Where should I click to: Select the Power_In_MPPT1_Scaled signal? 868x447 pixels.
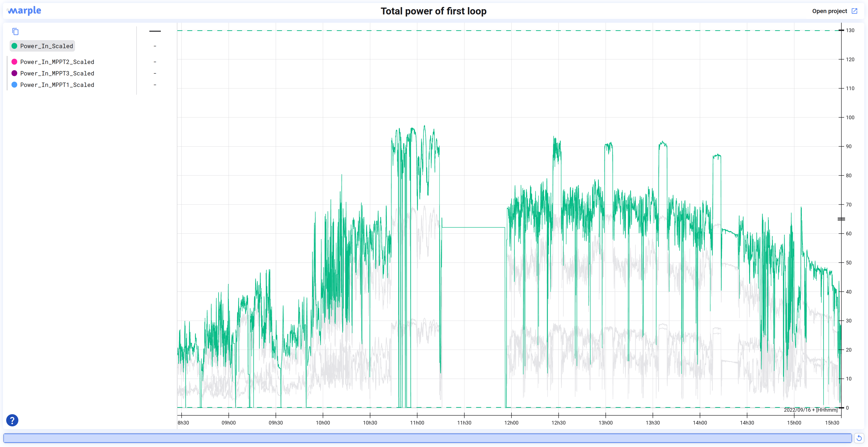coord(57,85)
